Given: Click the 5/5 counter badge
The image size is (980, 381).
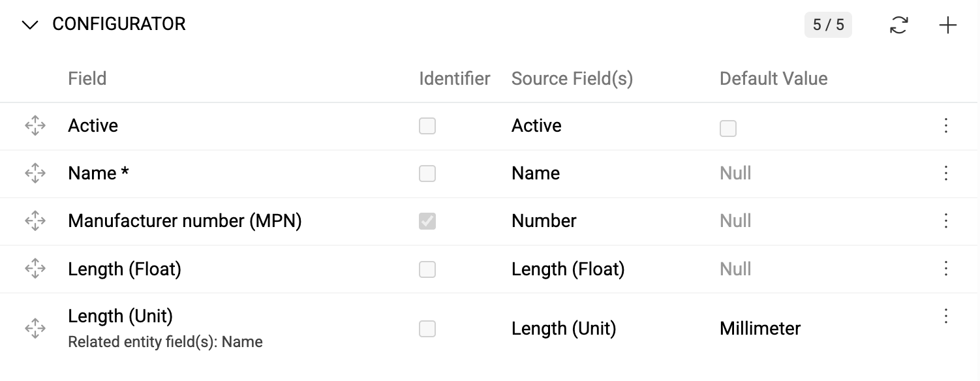Looking at the screenshot, I should [828, 25].
